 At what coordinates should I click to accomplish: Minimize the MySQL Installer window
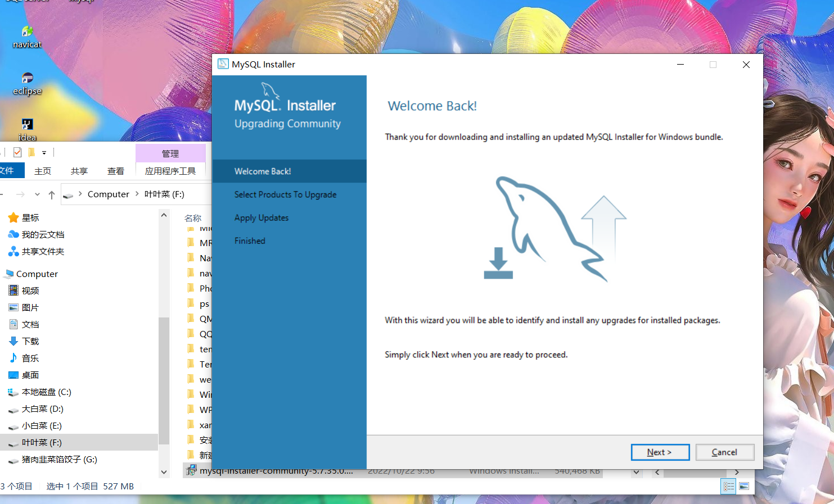click(680, 65)
